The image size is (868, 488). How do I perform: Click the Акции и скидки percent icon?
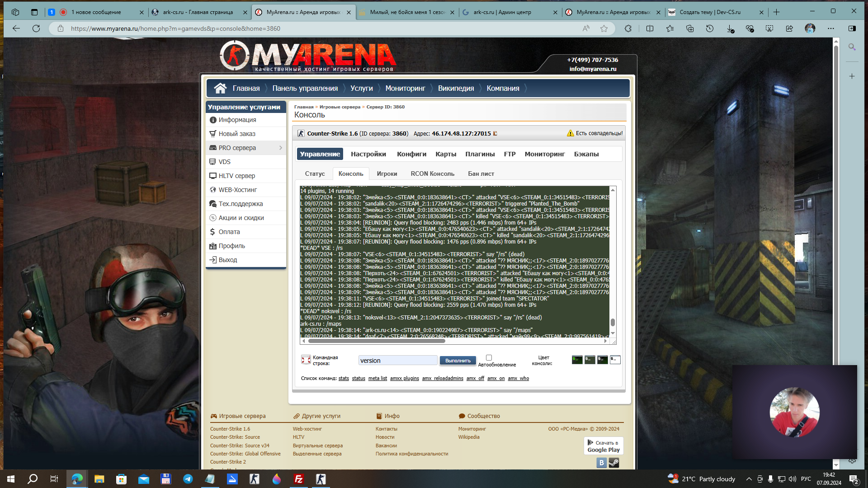coord(213,218)
